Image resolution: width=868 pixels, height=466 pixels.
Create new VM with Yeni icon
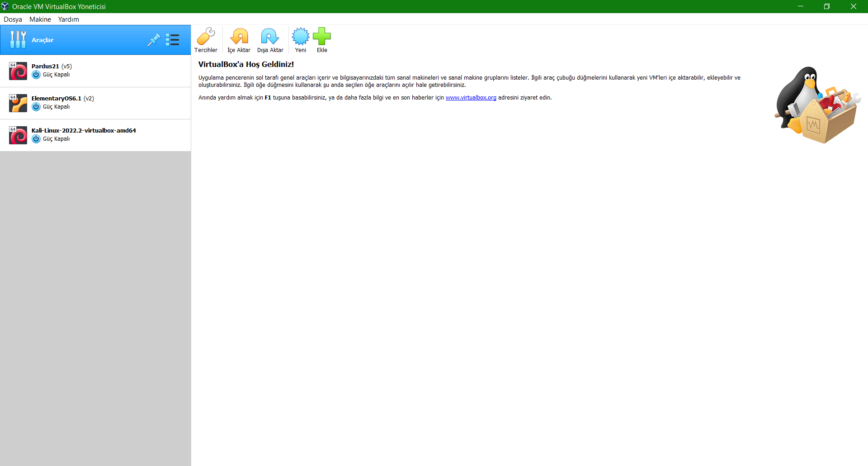point(300,37)
